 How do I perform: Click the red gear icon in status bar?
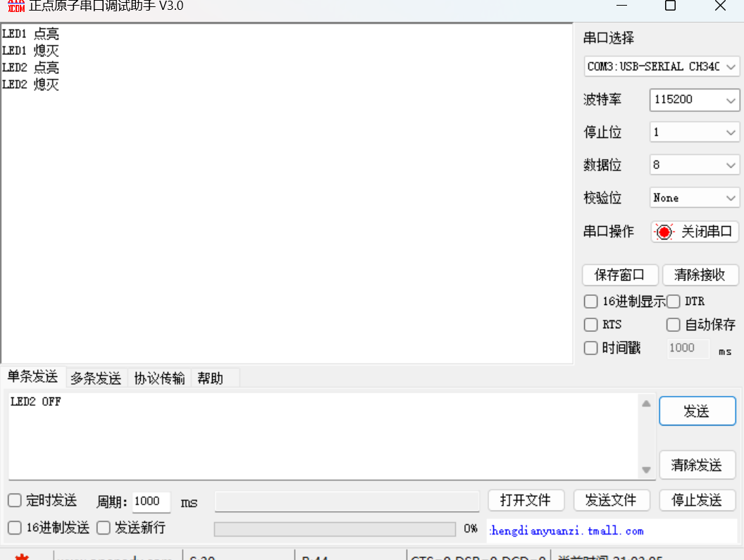pyautogui.click(x=22, y=556)
